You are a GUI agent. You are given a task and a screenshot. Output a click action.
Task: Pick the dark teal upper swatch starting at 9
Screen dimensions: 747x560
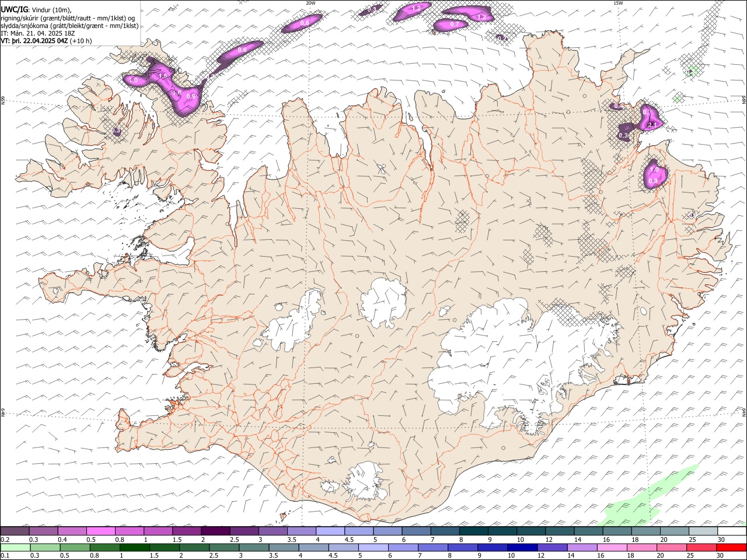click(x=502, y=531)
